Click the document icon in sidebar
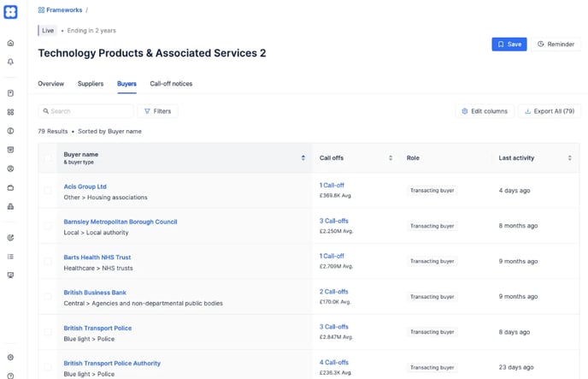 click(10, 93)
